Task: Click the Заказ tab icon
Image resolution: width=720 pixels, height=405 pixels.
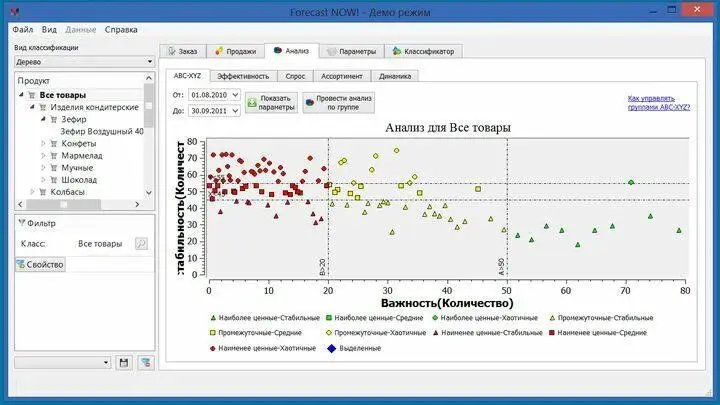Action: tap(172, 51)
